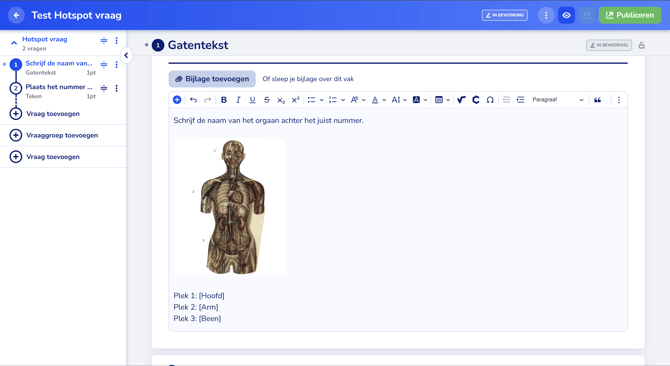Image resolution: width=670 pixels, height=366 pixels.
Task: Toggle strikethrough formatting
Action: [267, 100]
